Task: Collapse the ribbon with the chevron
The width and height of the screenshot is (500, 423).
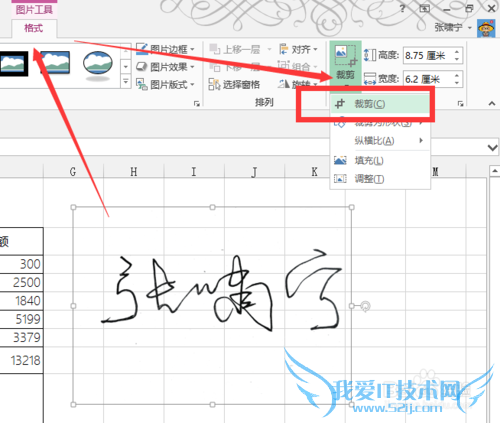Action: 492,104
